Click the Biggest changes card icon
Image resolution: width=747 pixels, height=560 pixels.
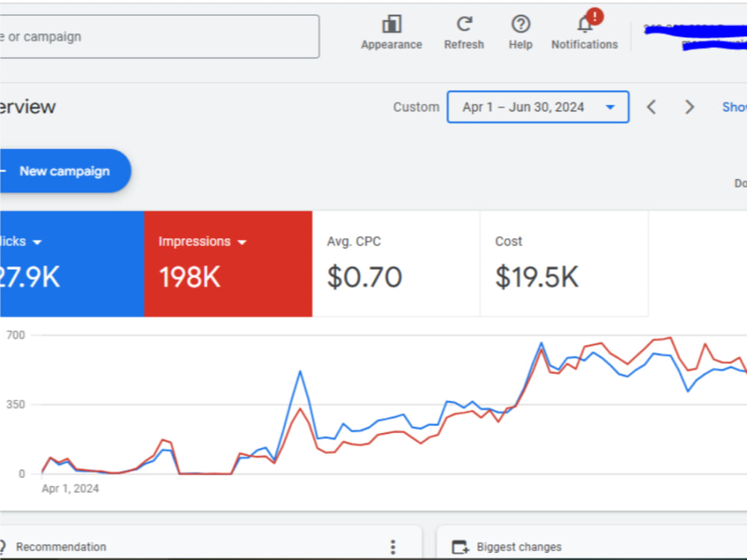pyautogui.click(x=460, y=547)
